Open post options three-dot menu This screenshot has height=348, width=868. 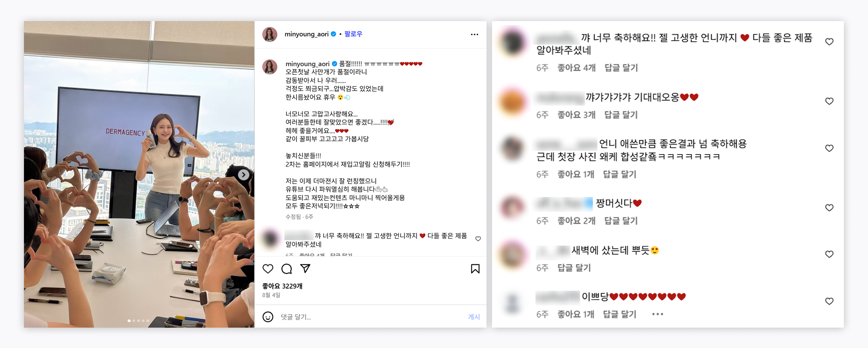click(x=474, y=34)
